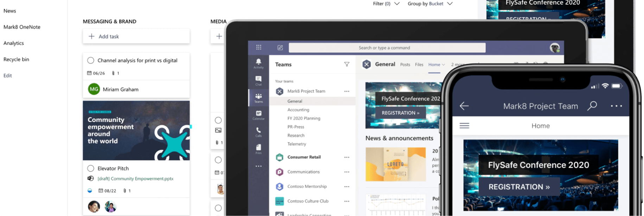The image size is (644, 216).
Task: Click the filter funnel icon beside Teams heading
Action: coord(347,64)
